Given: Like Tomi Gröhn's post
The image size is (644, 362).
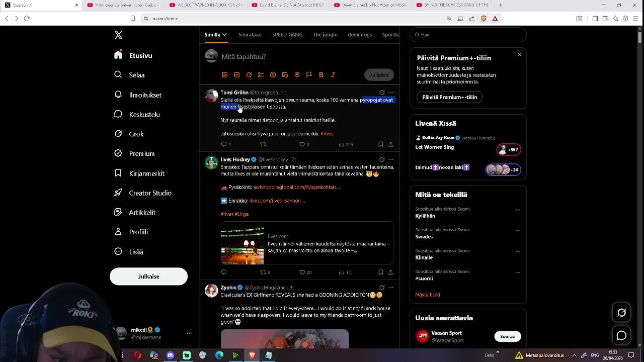Looking at the screenshot, I should [x=302, y=144].
